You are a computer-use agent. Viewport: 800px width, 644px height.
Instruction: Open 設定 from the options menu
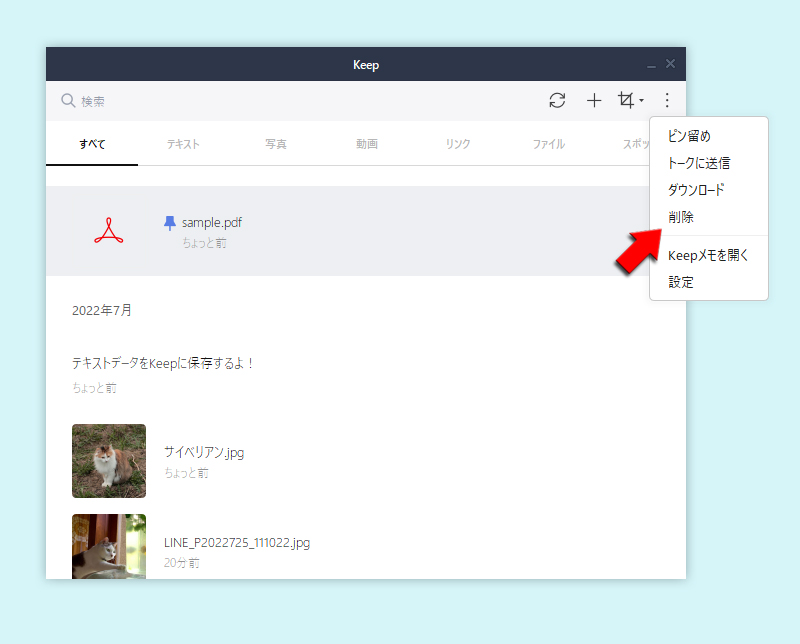click(680, 282)
